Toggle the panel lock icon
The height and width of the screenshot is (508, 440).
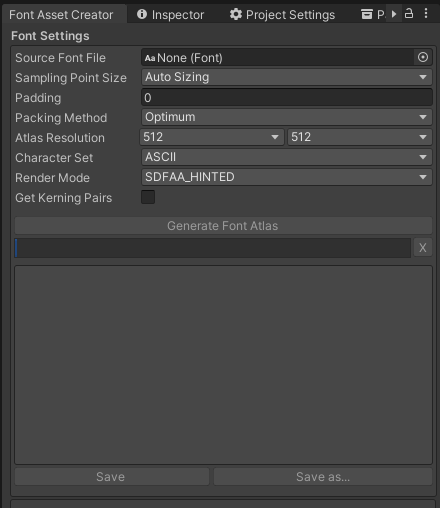(409, 14)
